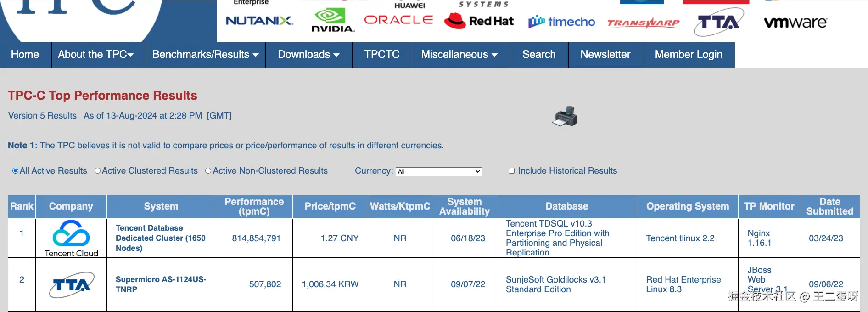The width and height of the screenshot is (868, 312).
Task: Open the VMware sponsor logo
Action: tap(795, 22)
